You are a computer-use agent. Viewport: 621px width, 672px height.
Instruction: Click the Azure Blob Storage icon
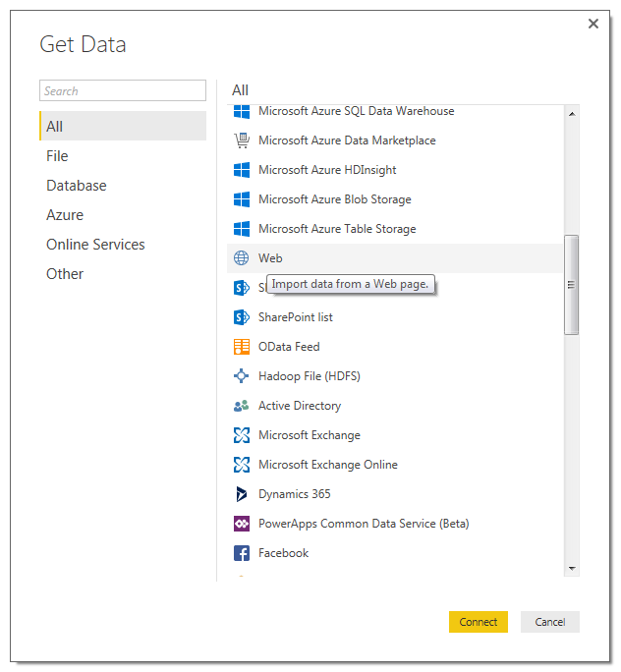[x=242, y=199]
